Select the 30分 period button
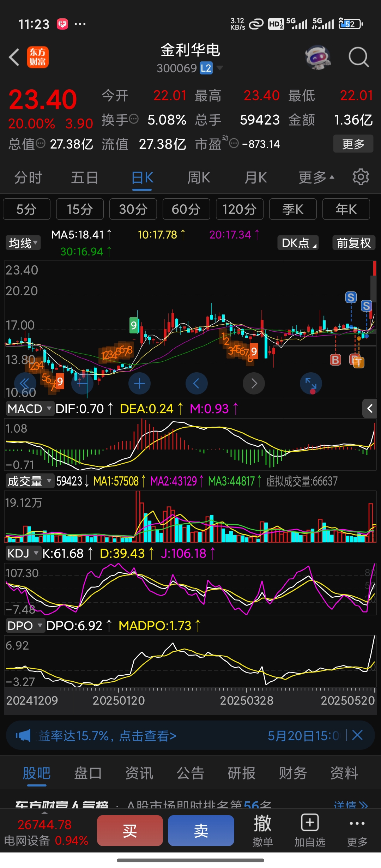Image resolution: width=381 pixels, height=868 pixels. pyautogui.click(x=133, y=209)
